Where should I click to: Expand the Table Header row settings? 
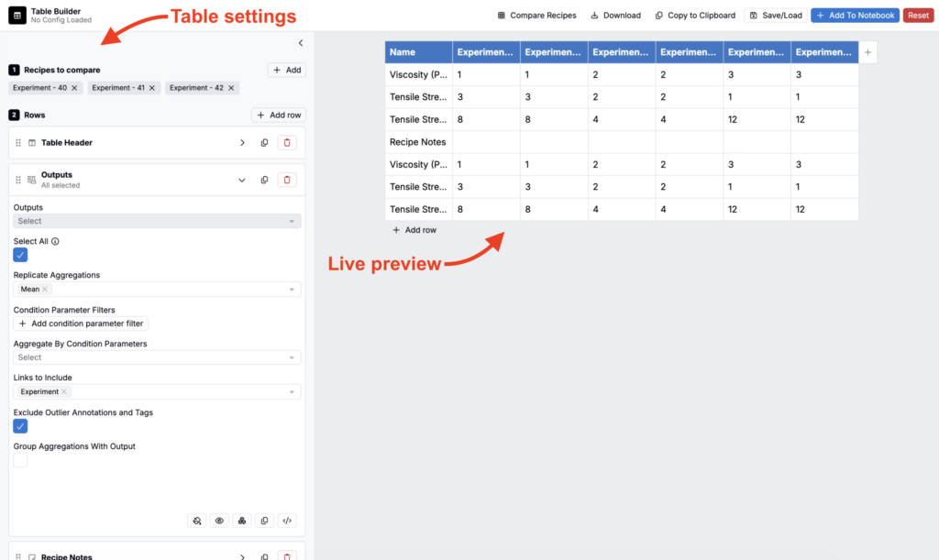point(242,142)
